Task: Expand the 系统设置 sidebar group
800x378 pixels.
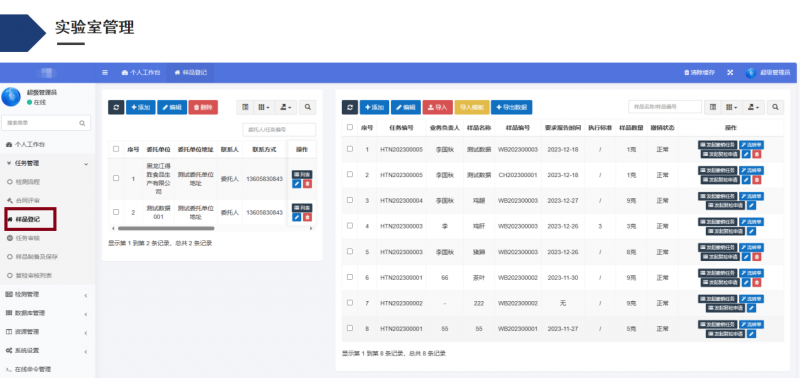Action: (x=47, y=351)
